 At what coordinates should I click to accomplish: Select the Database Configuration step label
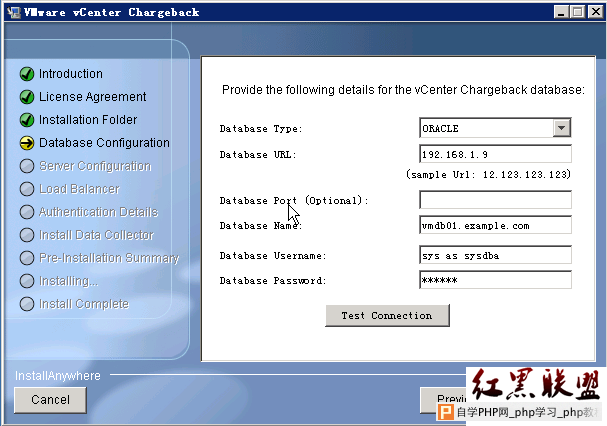click(104, 143)
